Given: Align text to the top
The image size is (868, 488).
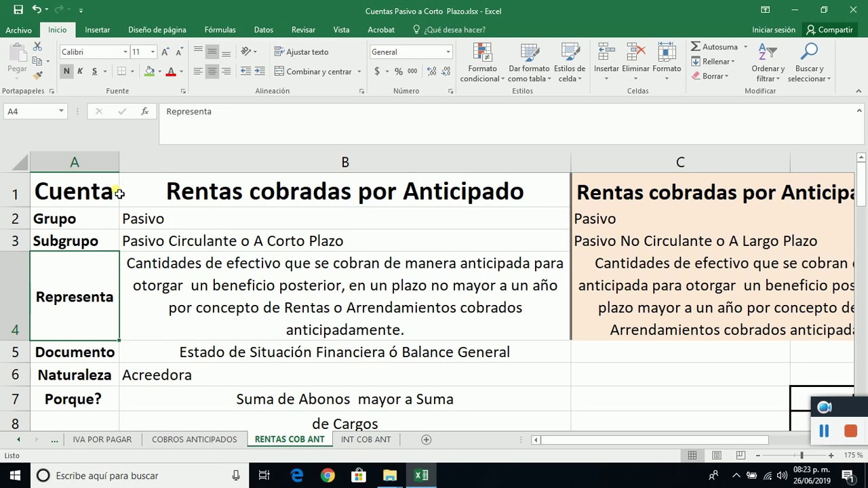Looking at the screenshot, I should [198, 52].
